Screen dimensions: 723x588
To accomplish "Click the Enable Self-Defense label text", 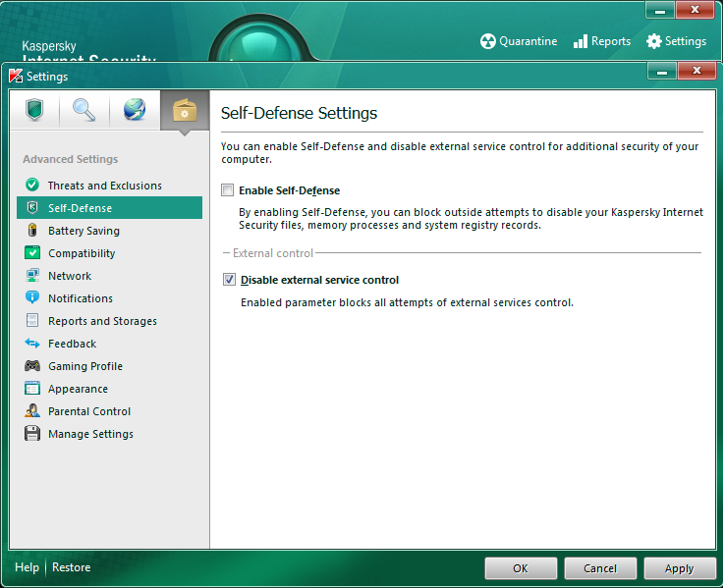I will click(289, 190).
